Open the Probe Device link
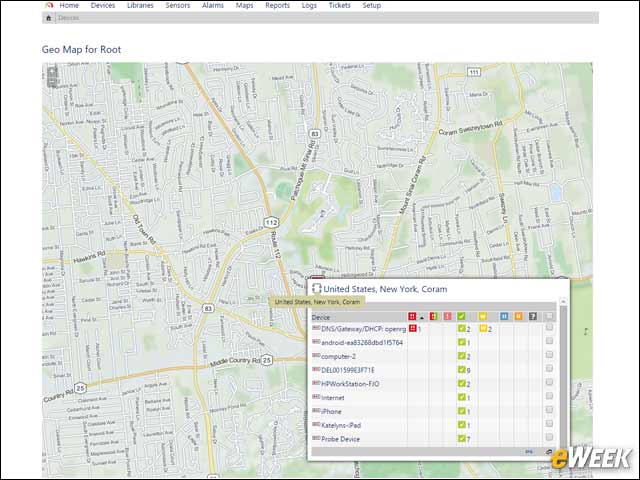Screen dimensions: 640x480 click(x=340, y=439)
